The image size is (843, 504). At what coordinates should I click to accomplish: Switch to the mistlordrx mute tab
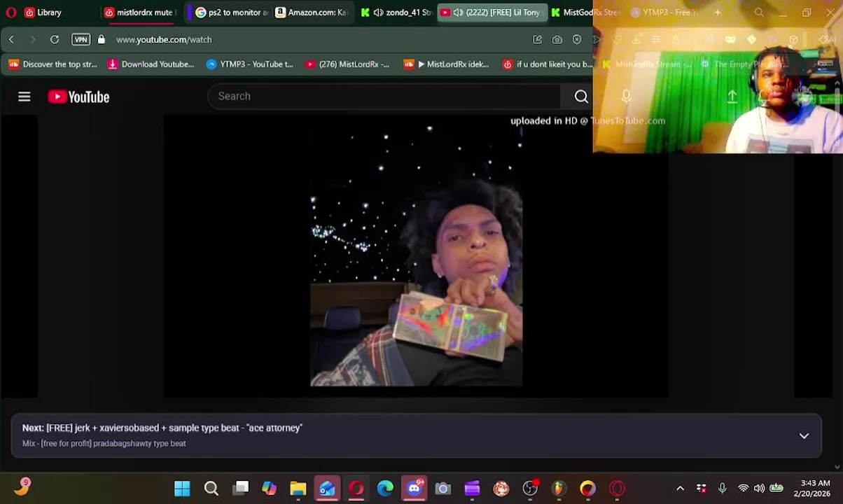(x=139, y=13)
